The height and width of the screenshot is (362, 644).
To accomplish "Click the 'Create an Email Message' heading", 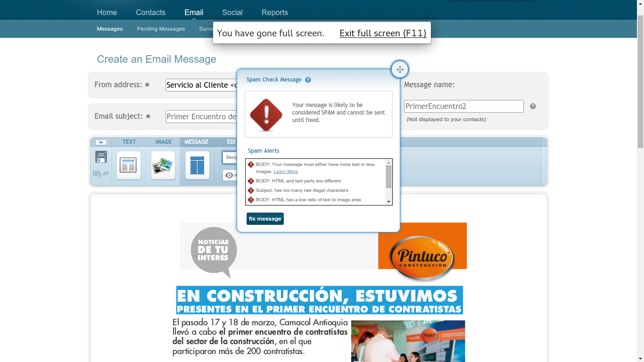I will [157, 59].
